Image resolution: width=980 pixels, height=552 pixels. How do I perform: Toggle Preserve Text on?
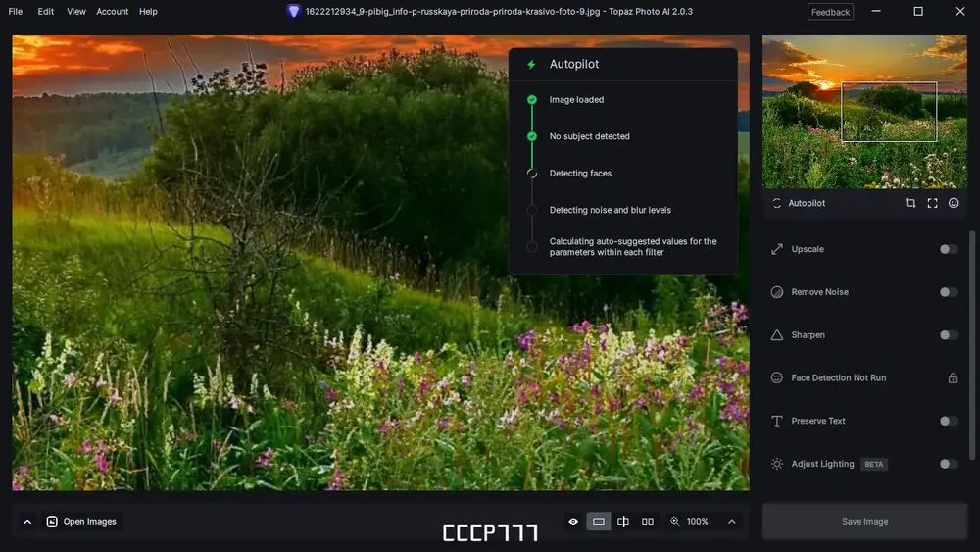tap(948, 421)
